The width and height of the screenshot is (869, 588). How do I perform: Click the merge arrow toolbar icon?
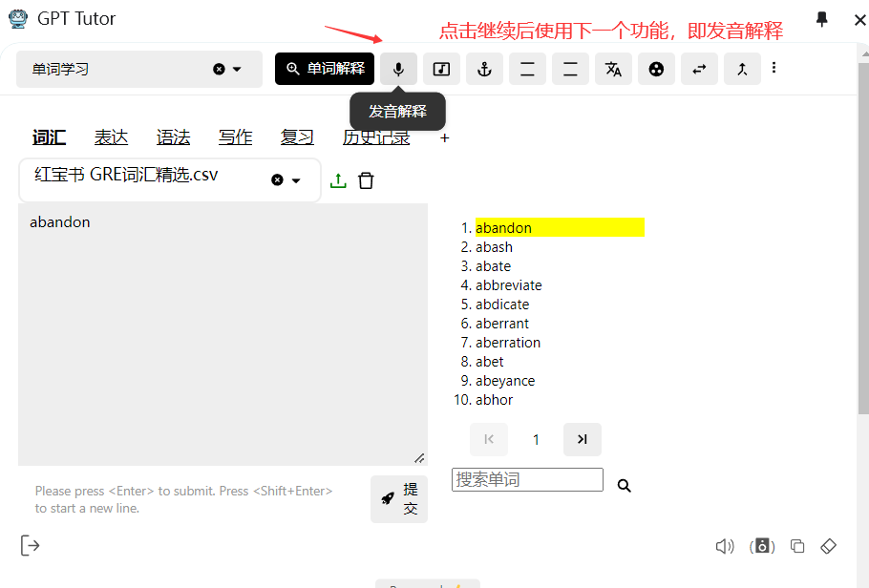742,69
